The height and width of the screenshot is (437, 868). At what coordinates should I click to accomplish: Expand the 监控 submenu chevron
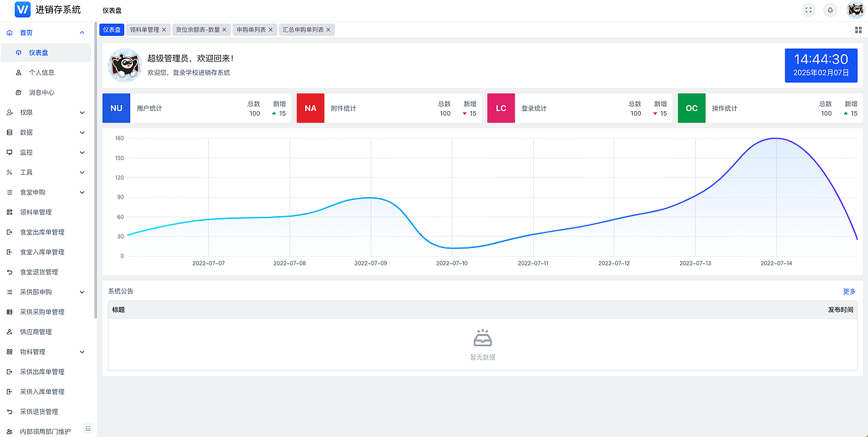point(82,152)
